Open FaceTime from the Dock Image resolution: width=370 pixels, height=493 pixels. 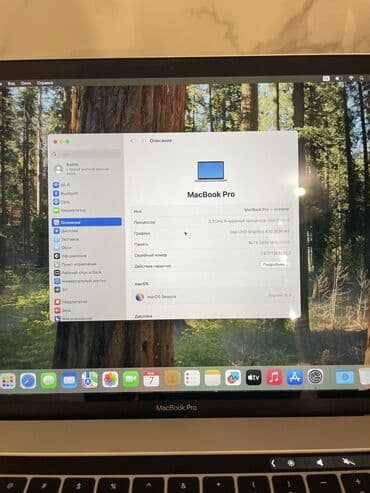[131, 379]
